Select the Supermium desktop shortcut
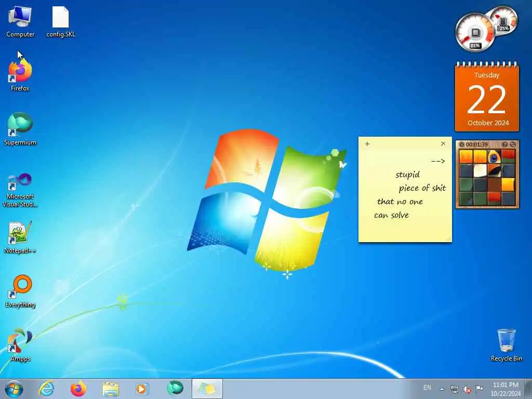 click(20, 129)
